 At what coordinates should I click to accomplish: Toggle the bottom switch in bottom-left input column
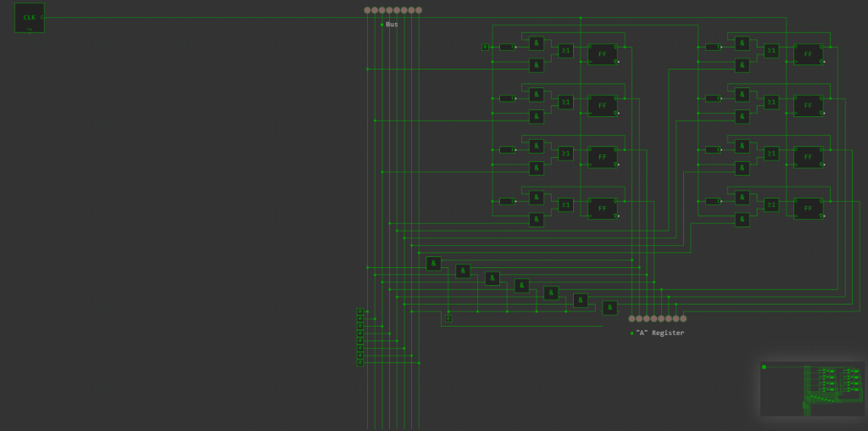360,362
